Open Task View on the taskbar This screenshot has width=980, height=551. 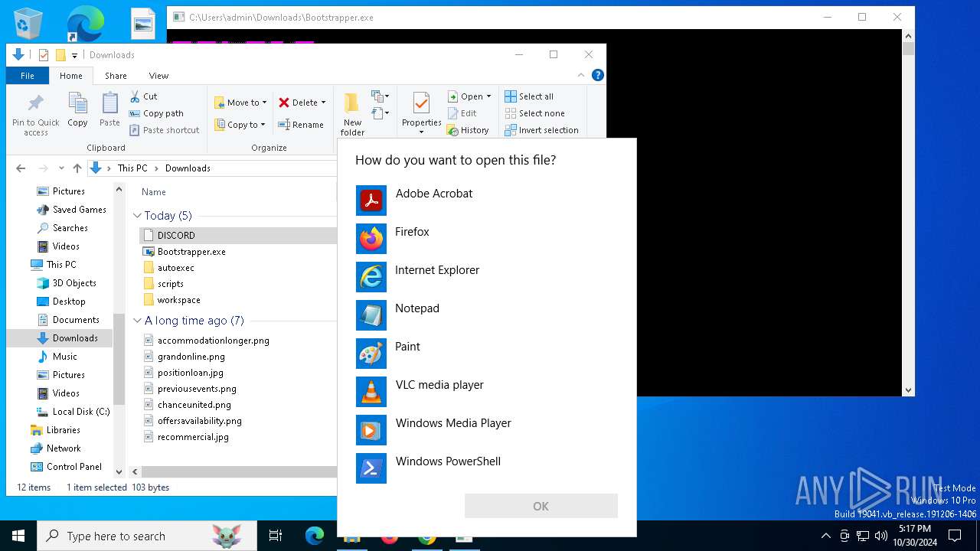tap(276, 536)
